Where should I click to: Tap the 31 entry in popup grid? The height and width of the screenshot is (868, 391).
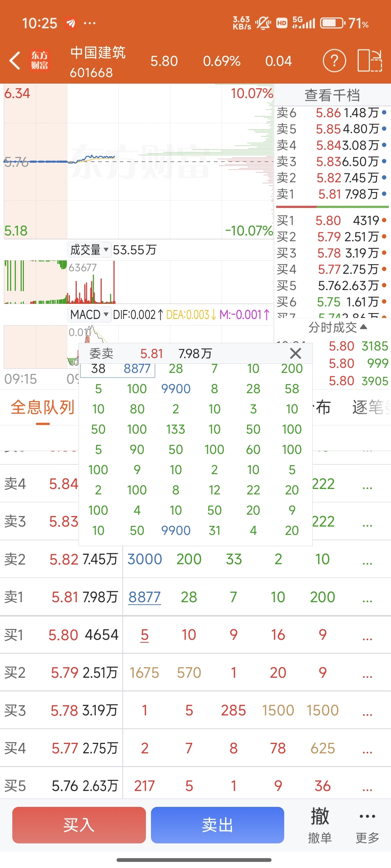pos(214,531)
